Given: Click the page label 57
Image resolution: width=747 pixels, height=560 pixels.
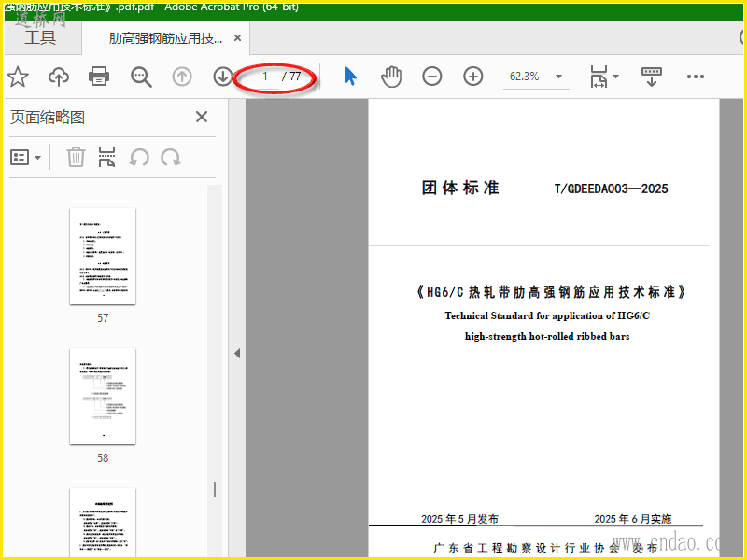Looking at the screenshot, I should click(103, 317).
